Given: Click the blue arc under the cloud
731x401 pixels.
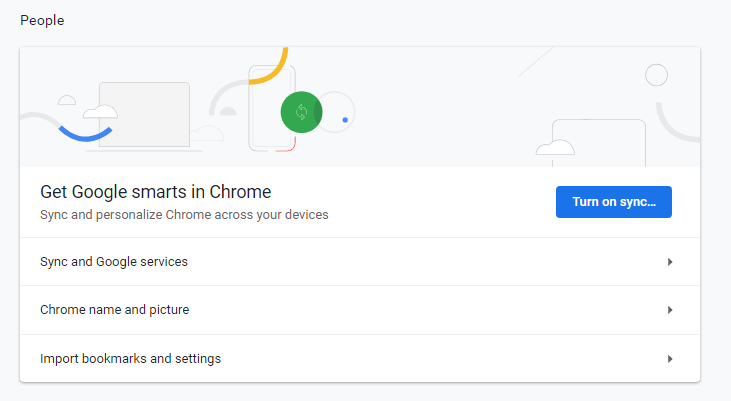Looking at the screenshot, I should coord(83,131).
